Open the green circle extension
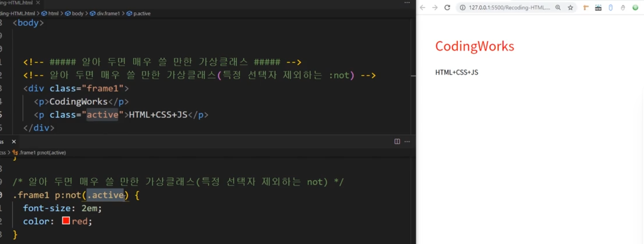644x244 pixels. click(635, 8)
